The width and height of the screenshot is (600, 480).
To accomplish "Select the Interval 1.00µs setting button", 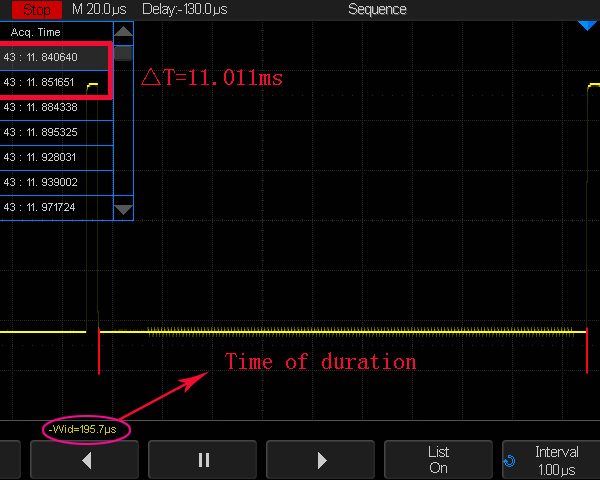I will [x=556, y=460].
